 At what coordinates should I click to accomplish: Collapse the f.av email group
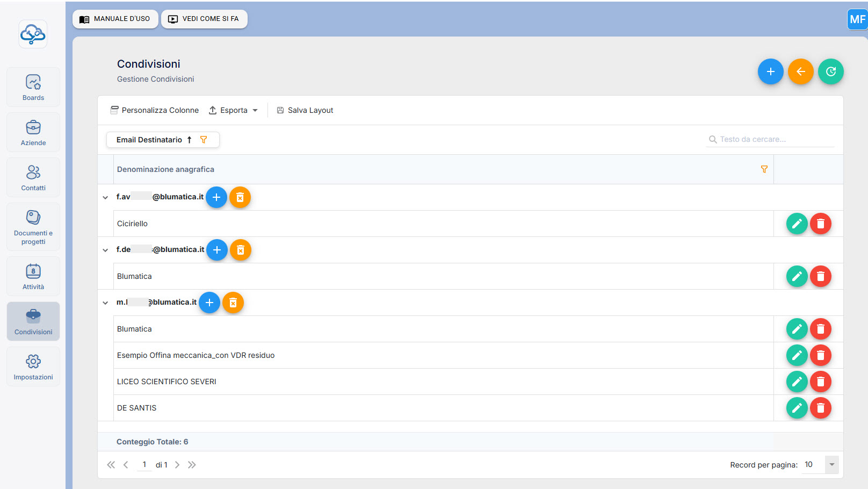click(105, 197)
